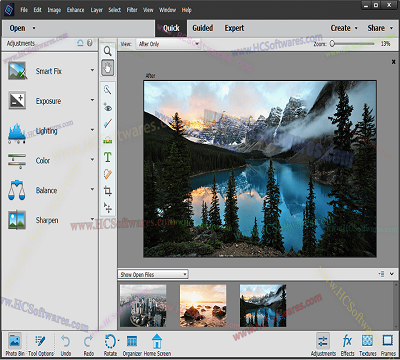Show the Effects panel
This screenshot has width=400, height=360.
click(x=347, y=344)
